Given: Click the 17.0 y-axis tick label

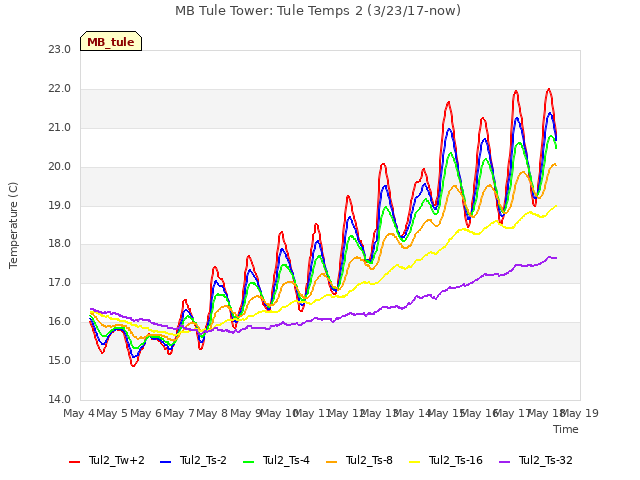Looking at the screenshot, I should click(60, 282).
